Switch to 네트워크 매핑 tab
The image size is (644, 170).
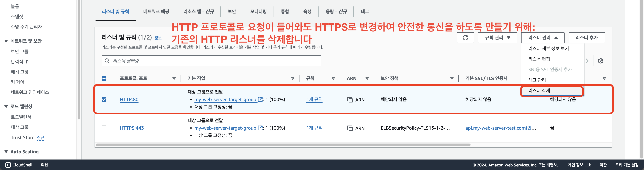click(x=156, y=12)
